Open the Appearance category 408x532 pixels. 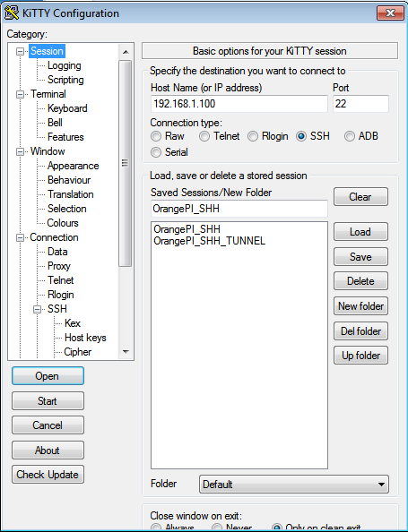tap(73, 166)
